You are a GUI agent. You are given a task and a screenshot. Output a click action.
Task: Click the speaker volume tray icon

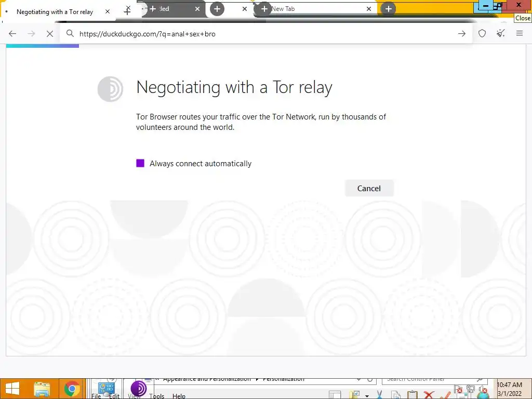click(x=483, y=389)
